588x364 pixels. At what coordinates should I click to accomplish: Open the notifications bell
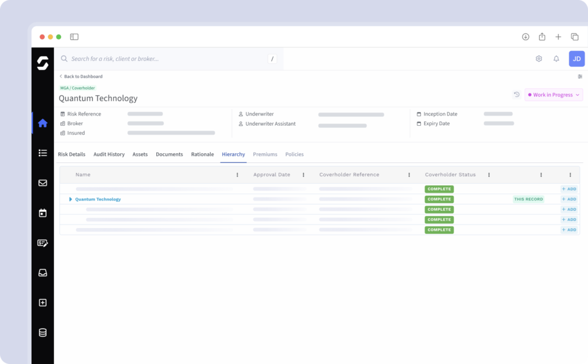[x=556, y=59]
